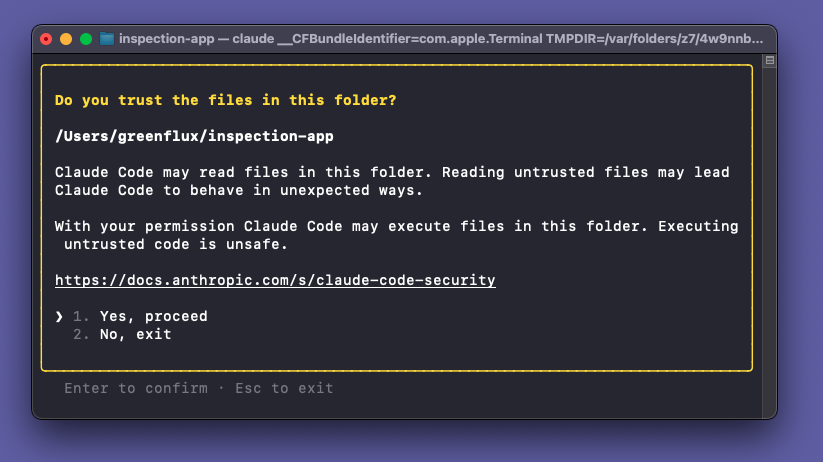Viewport: 823px width, 462px height.
Task: Open the claude-code-security docs link
Action: point(275,280)
